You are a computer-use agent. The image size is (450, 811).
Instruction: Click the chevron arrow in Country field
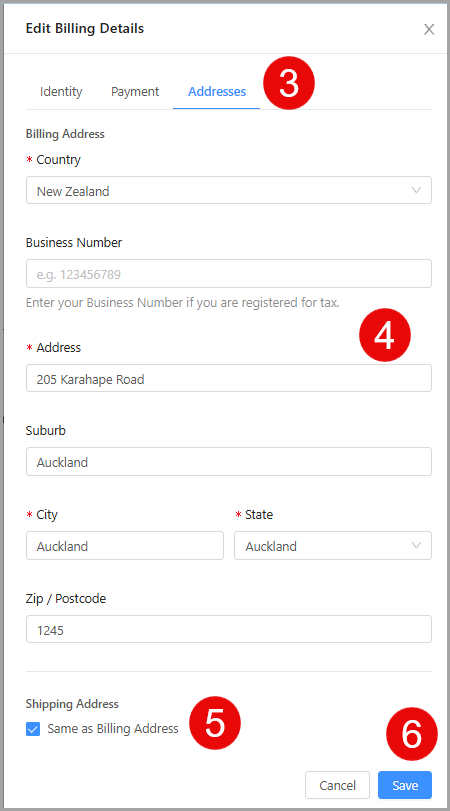click(416, 190)
